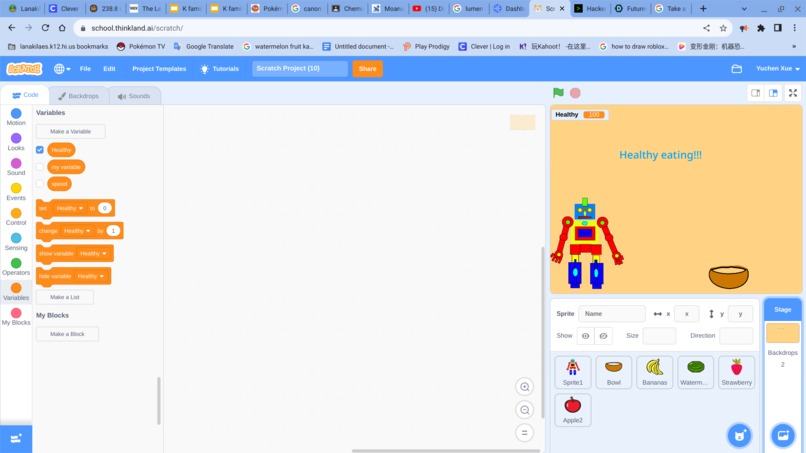Select the Variables blocks category
Viewport: 806px width, 453px height.
(16, 292)
